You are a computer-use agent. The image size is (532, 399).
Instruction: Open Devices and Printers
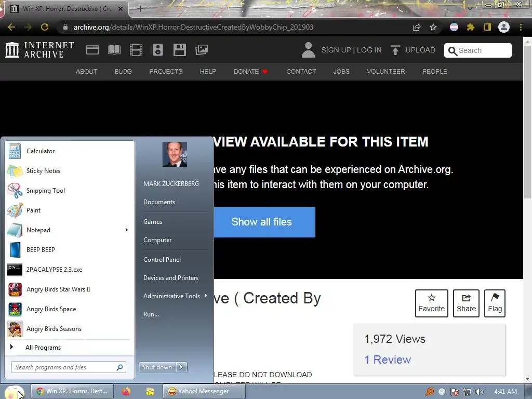170,278
